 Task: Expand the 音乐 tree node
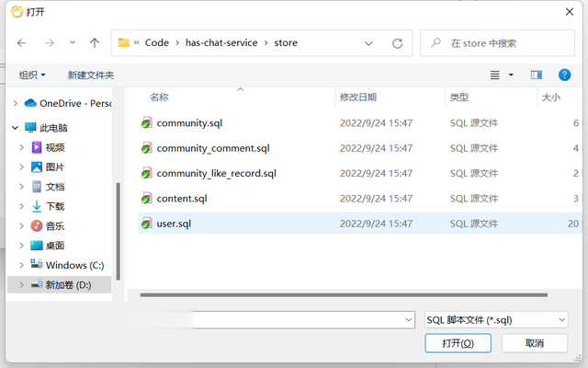(x=21, y=226)
